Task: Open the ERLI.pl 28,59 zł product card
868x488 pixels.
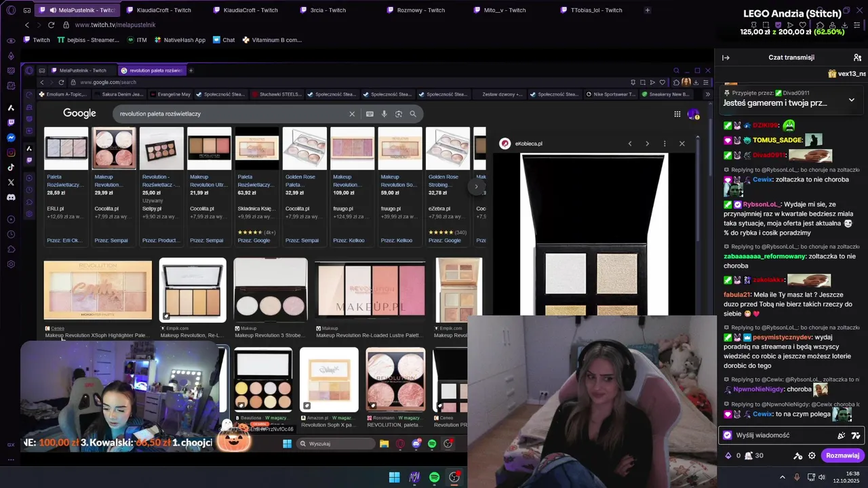Action: tap(66, 186)
